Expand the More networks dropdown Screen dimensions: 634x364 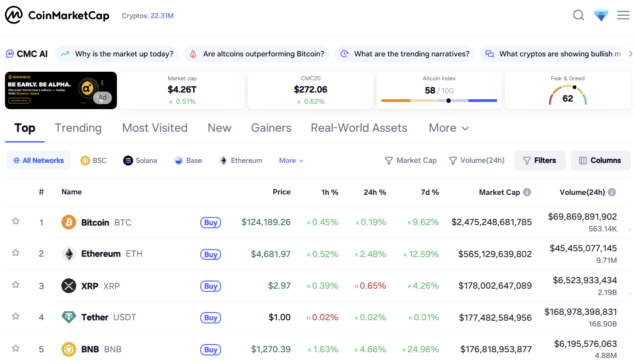[291, 161]
